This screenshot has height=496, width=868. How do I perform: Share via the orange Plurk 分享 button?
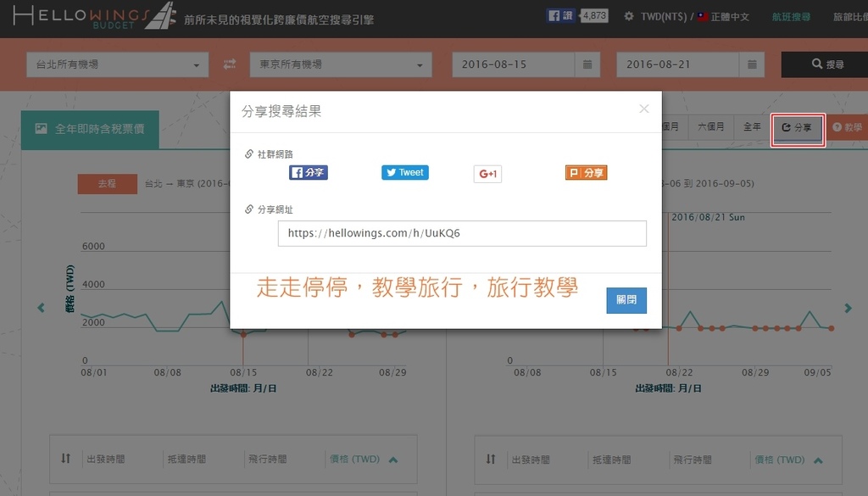coord(587,173)
